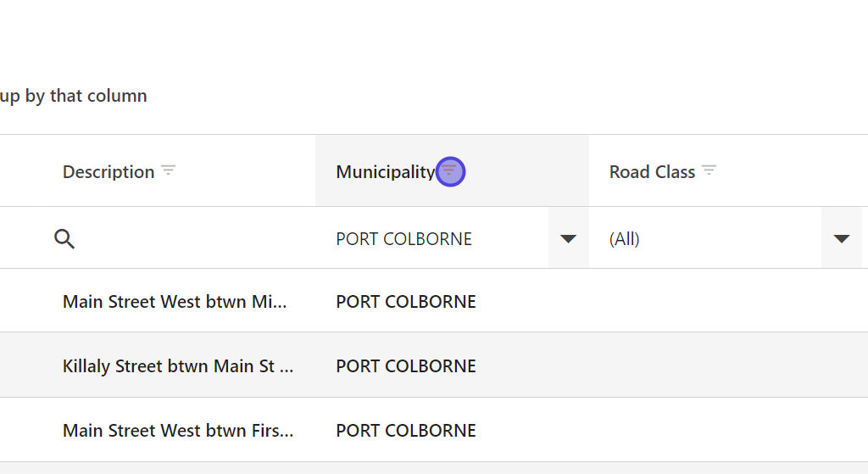Click the (All) Road Class filter box

coord(704,239)
